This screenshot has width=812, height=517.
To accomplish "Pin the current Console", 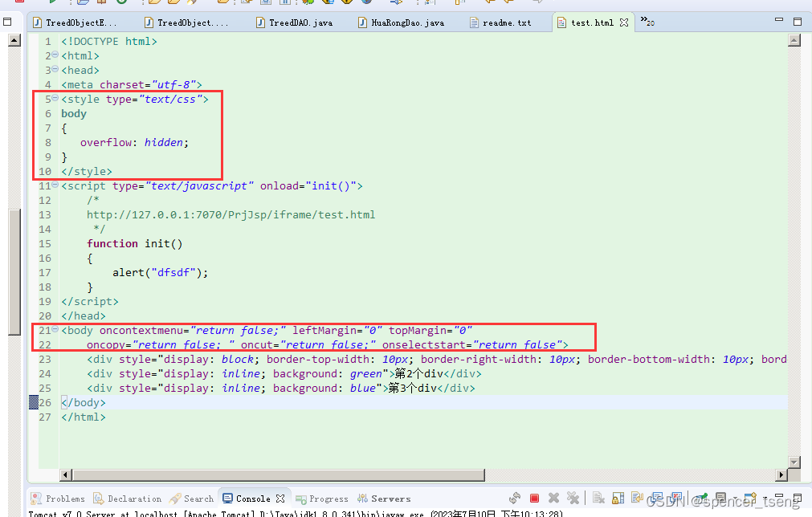I will 700,498.
